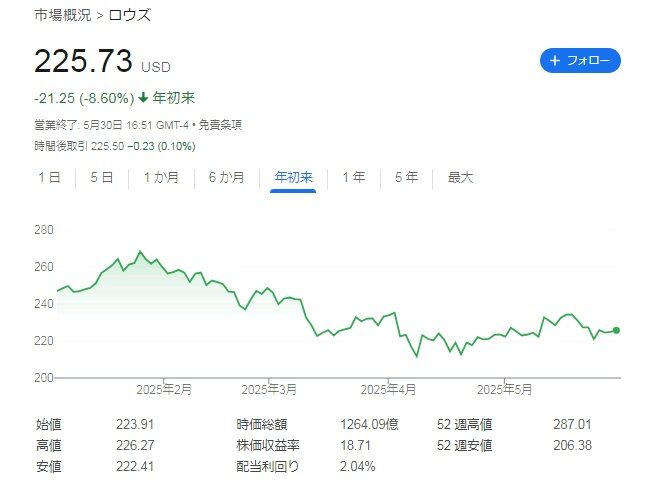Click the 株価収益率 value 18.71
646x480 pixels.
[355, 445]
